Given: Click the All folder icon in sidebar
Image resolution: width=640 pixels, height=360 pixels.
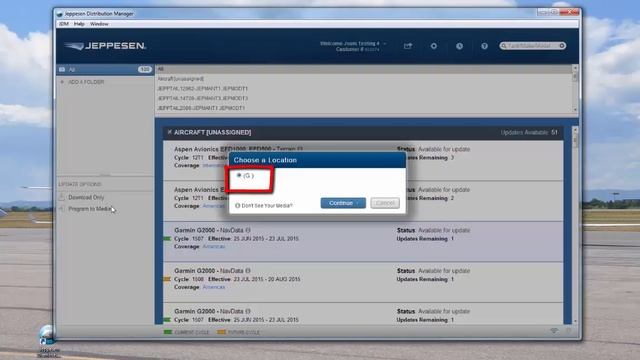Looking at the screenshot, I should point(62,69).
